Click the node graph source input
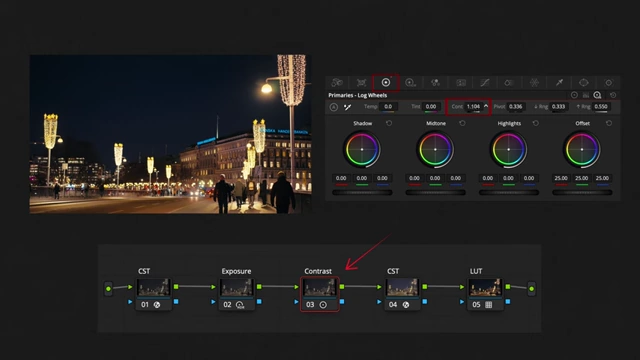 point(108,289)
